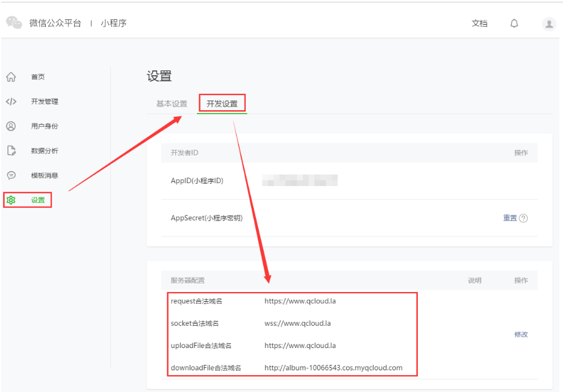Click the uploadFile合法域名 label
The height and width of the screenshot is (392, 563).
point(201,346)
